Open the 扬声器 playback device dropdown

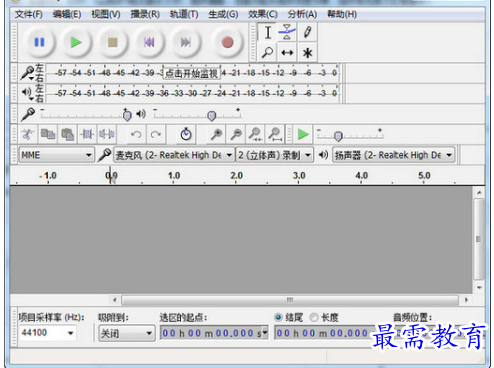(x=394, y=155)
